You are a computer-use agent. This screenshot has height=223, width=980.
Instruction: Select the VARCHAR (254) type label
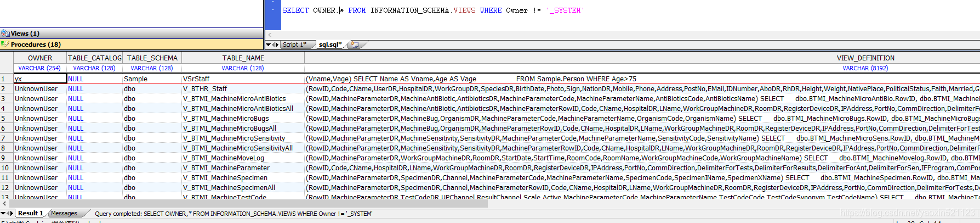coord(39,68)
